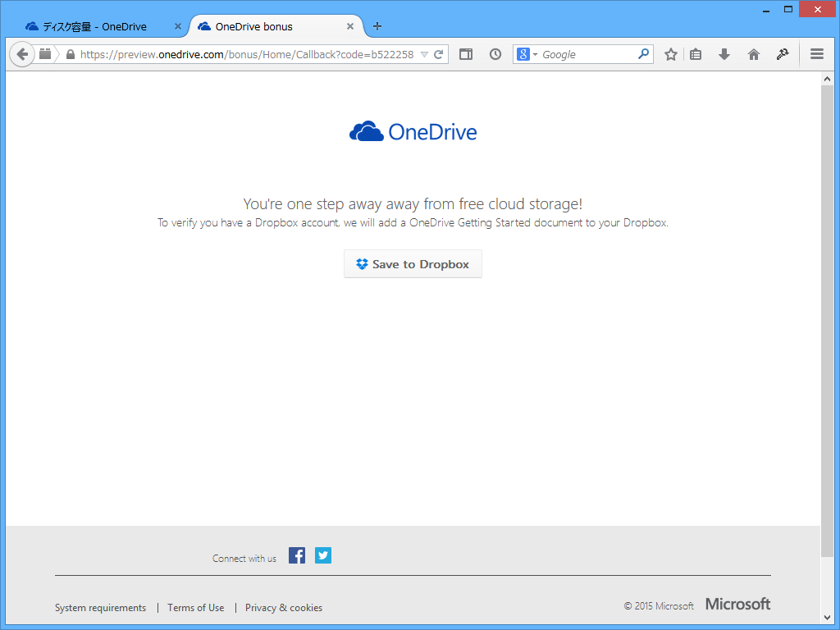Open a new tab with the plus button
The image size is (840, 630).
(377, 25)
